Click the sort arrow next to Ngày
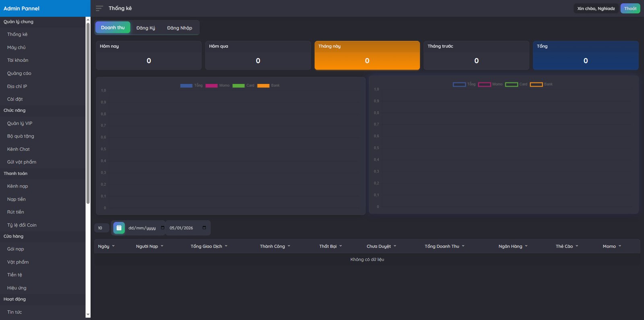The height and width of the screenshot is (320, 644). pos(114,246)
